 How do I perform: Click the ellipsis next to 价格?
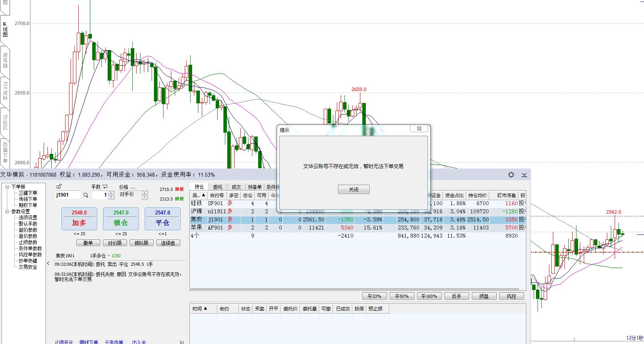[133, 187]
